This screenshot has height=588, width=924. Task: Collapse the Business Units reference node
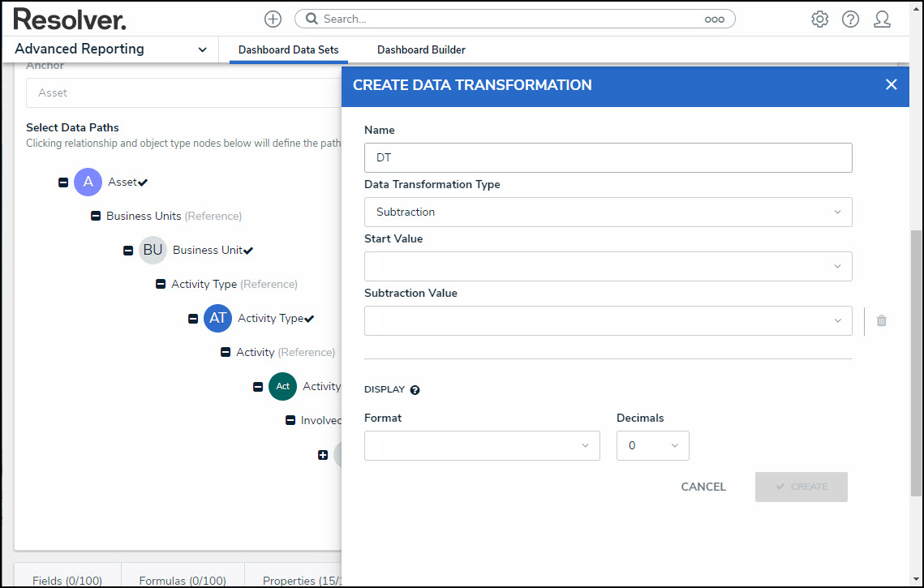pyautogui.click(x=96, y=217)
